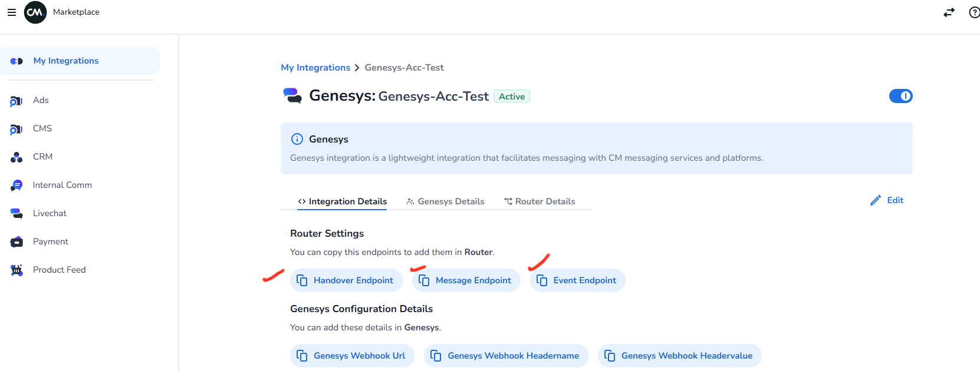980x371 pixels.
Task: Click the Genesys chat bubble logo
Action: coord(292,95)
